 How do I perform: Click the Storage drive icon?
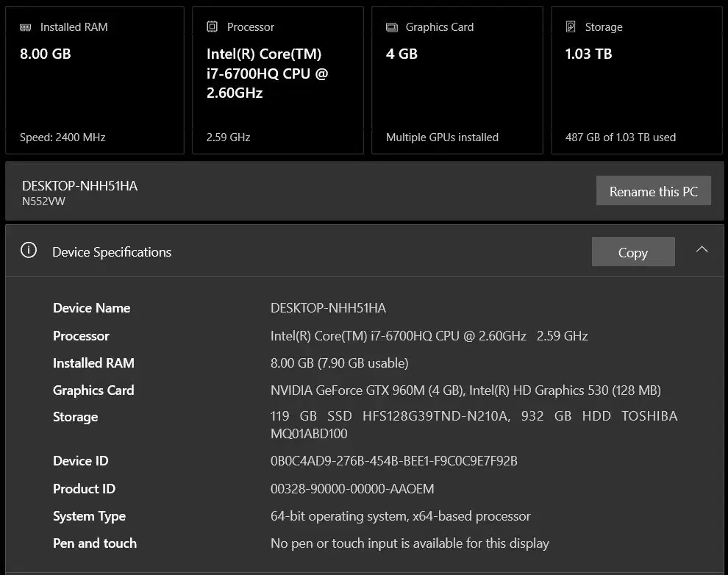(x=571, y=27)
